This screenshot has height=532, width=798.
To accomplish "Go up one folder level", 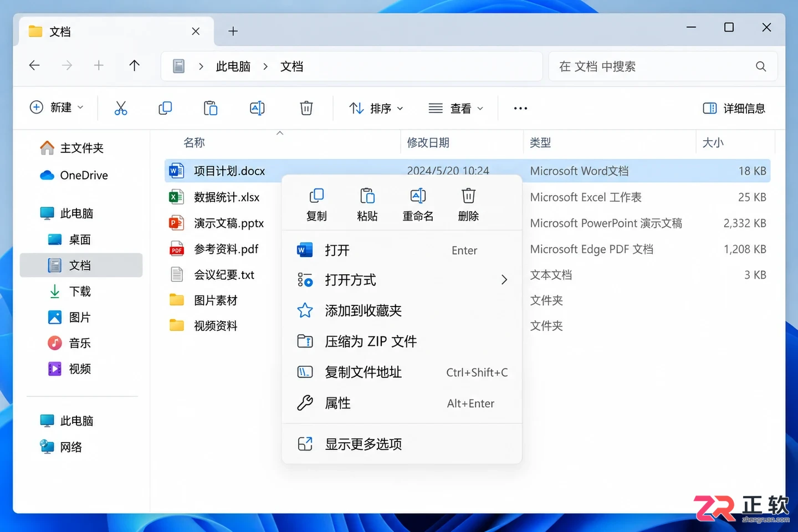I will (134, 65).
